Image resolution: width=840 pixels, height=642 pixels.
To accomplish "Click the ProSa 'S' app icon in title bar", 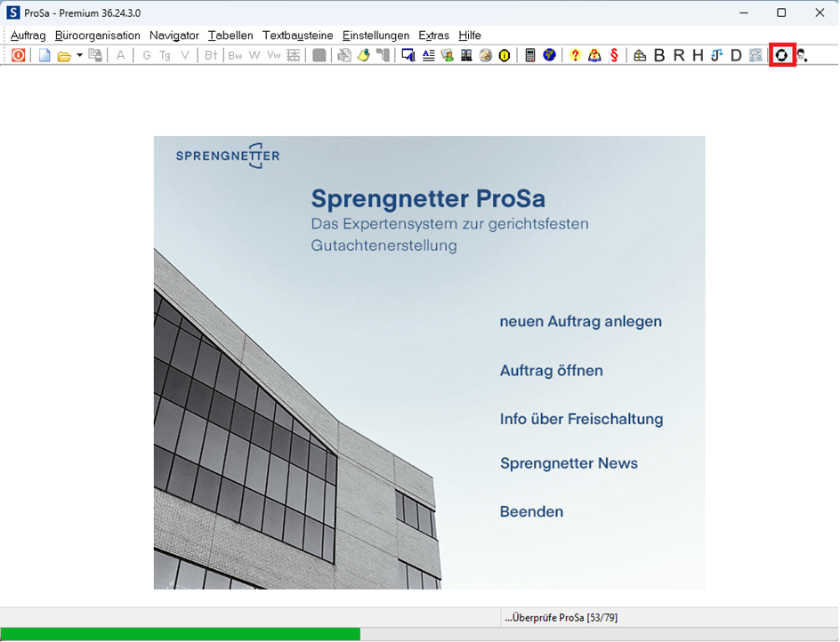I will (12, 12).
